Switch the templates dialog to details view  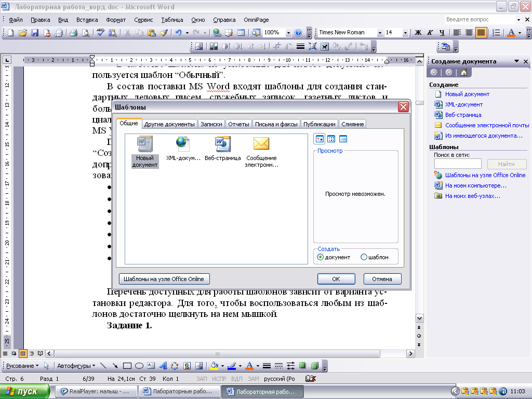pyautogui.click(x=343, y=139)
